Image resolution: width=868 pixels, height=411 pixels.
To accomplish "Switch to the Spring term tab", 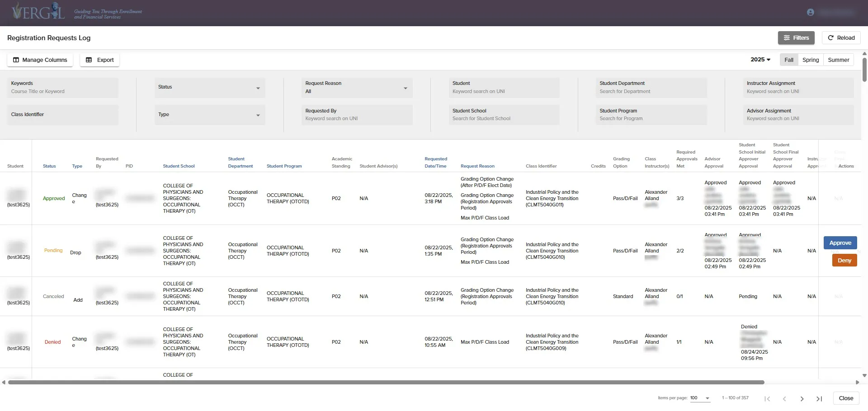I will (811, 60).
